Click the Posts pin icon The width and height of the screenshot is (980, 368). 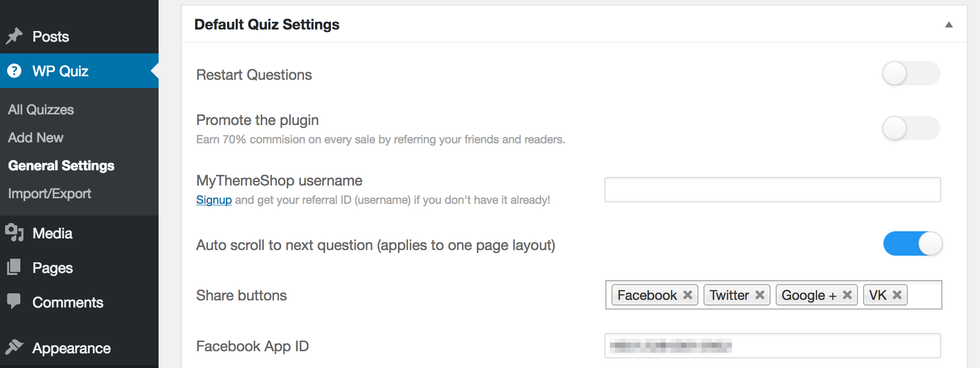(14, 36)
